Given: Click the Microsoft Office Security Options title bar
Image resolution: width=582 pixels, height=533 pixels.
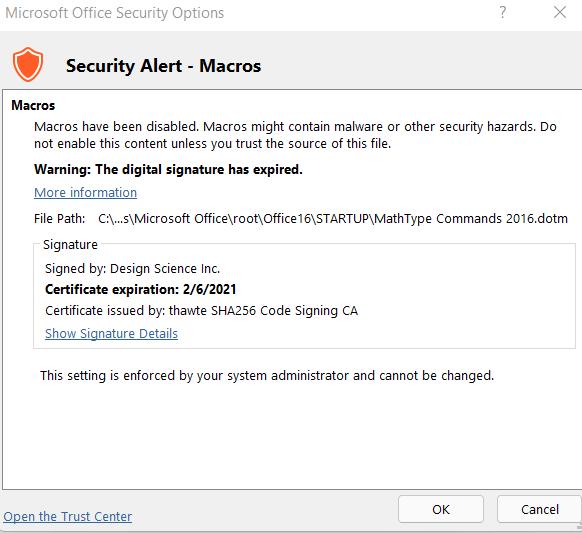Looking at the screenshot, I should (x=115, y=13).
